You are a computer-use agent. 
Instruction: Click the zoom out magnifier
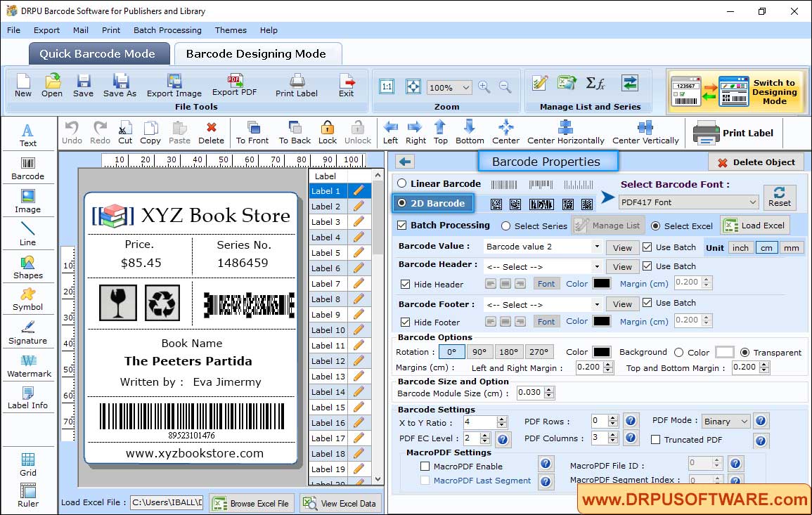point(505,87)
